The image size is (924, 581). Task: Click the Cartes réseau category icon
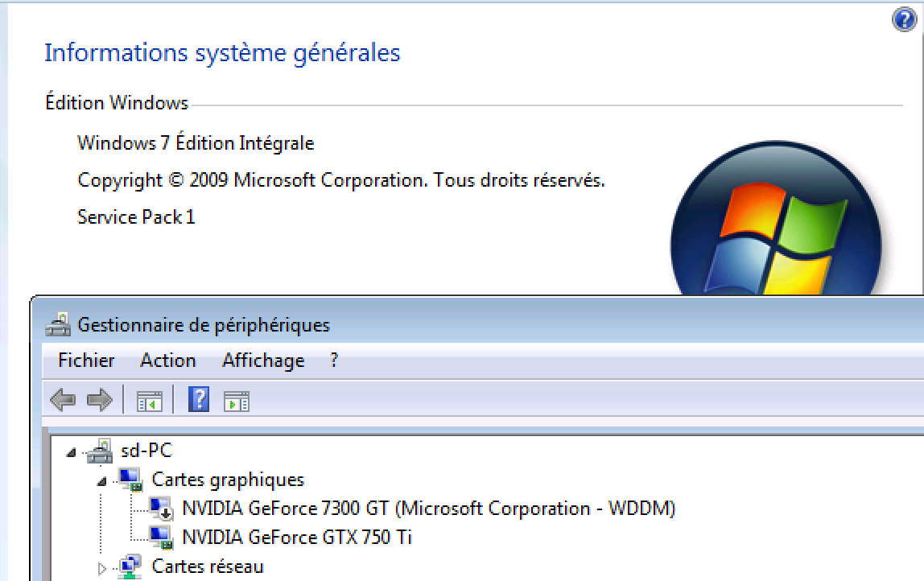(130, 567)
